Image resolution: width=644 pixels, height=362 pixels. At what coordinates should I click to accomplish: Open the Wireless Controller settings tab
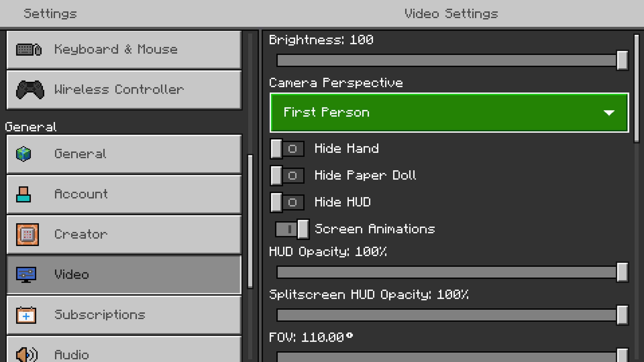[124, 90]
